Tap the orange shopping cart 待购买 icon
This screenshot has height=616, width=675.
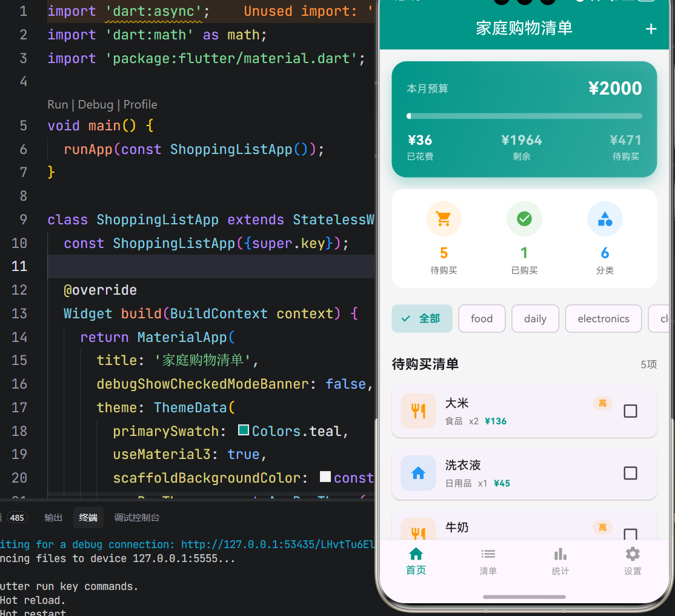point(444,219)
